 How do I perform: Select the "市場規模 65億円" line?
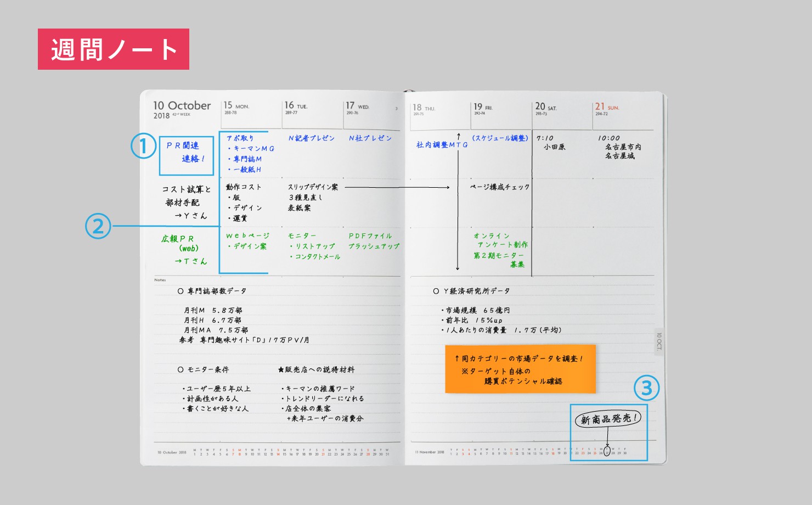point(476,311)
